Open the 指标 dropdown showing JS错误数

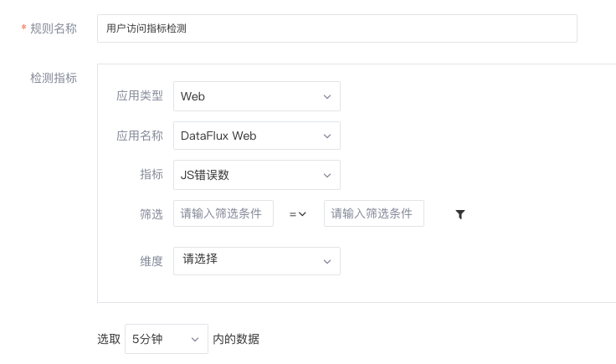coord(257,175)
